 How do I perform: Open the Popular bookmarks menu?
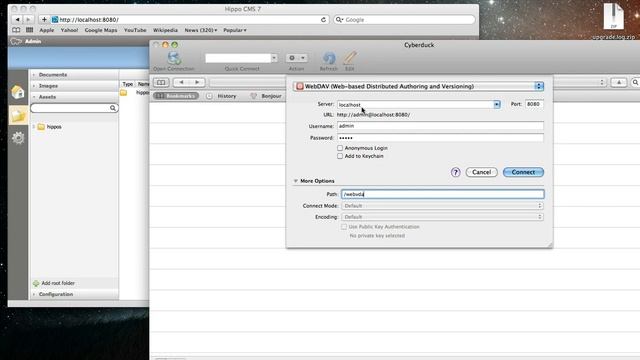click(235, 30)
